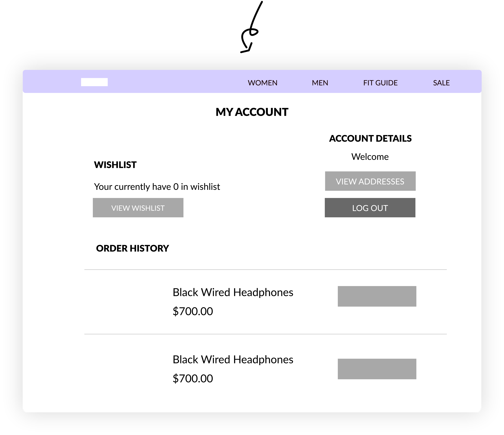Image resolution: width=504 pixels, height=435 pixels.
Task: Click the Welcome text under Account Details
Action: click(x=370, y=157)
